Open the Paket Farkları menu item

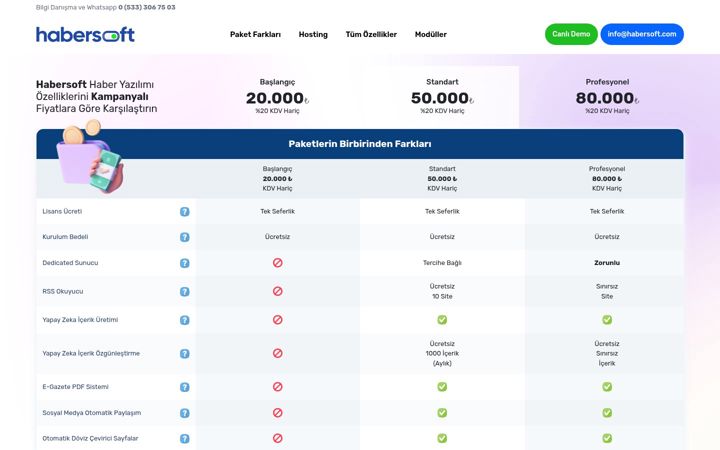click(x=255, y=34)
